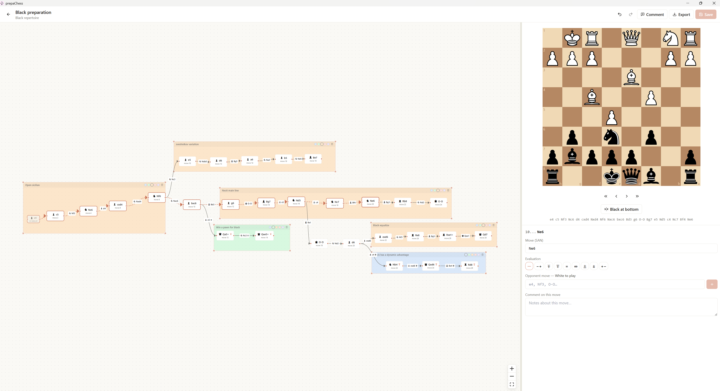Select the c5 pawn node in graph
The width and height of the screenshot is (720, 391).
coord(55,216)
